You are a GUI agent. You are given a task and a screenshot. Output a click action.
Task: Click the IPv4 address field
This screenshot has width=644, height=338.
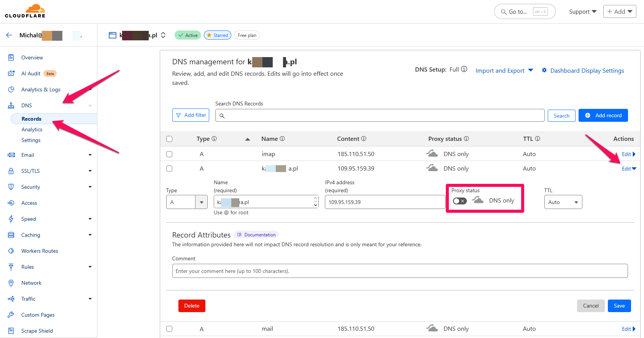385,202
